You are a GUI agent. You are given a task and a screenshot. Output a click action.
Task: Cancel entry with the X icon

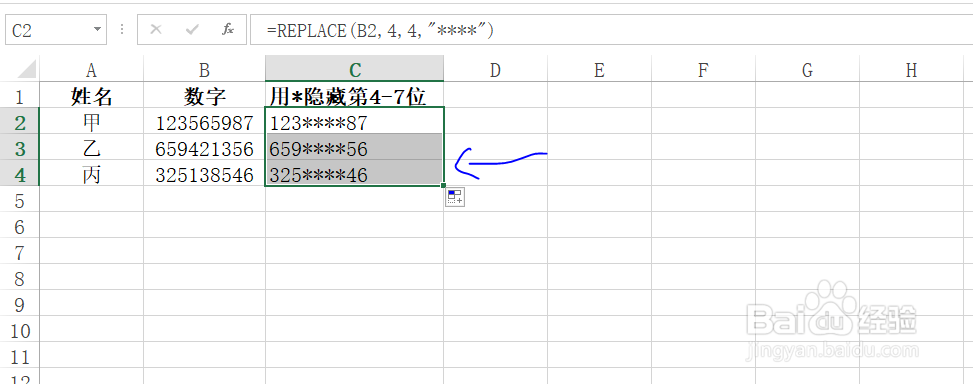click(156, 30)
